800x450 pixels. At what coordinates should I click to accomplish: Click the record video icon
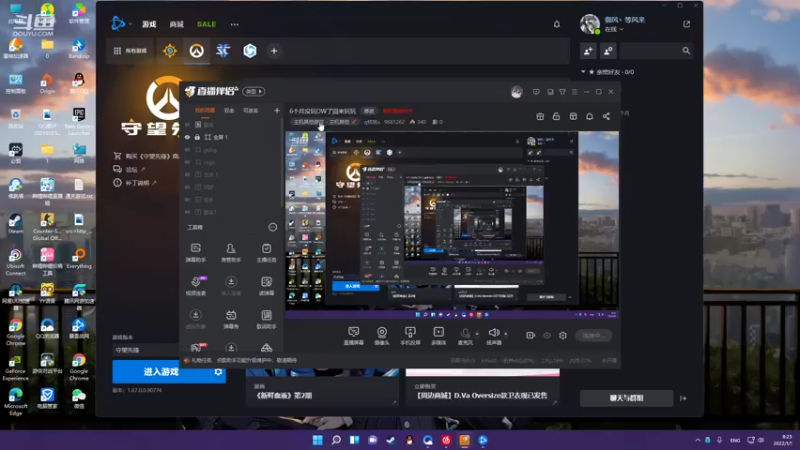tap(531, 335)
